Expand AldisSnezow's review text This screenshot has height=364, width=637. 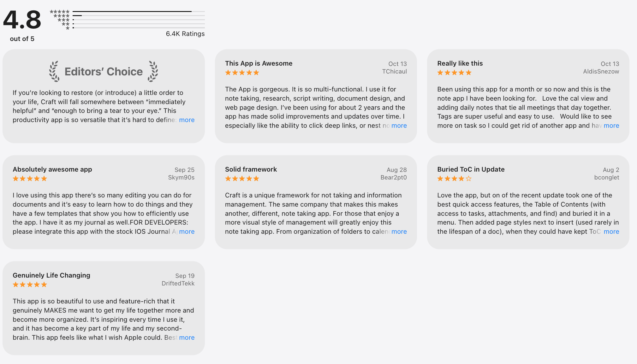[611, 126]
